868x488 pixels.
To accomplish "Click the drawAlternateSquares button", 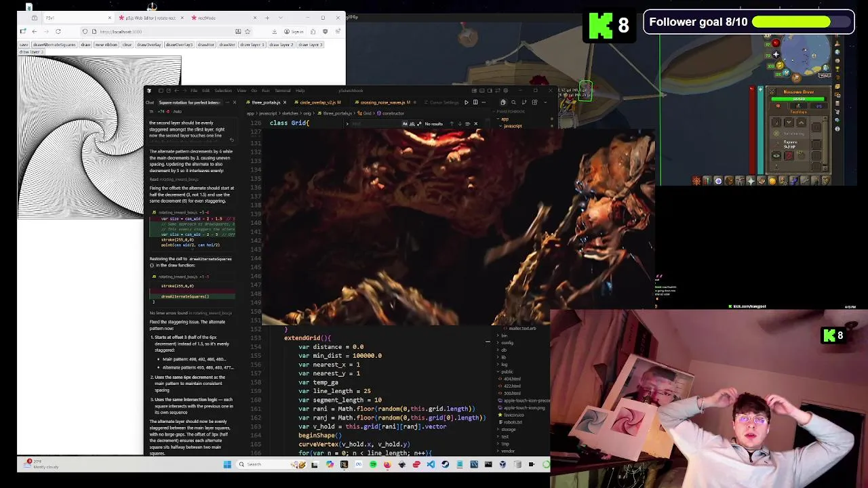I will pyautogui.click(x=54, y=45).
